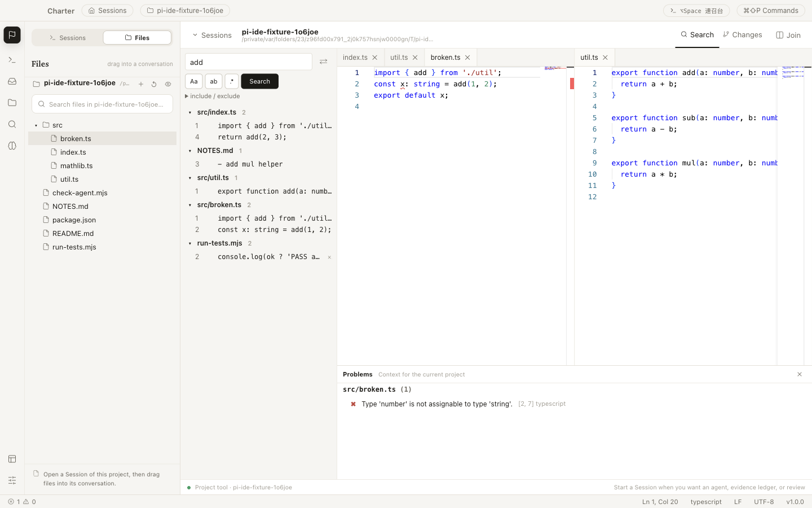Toggle the eye visibility icon for project

(168, 84)
